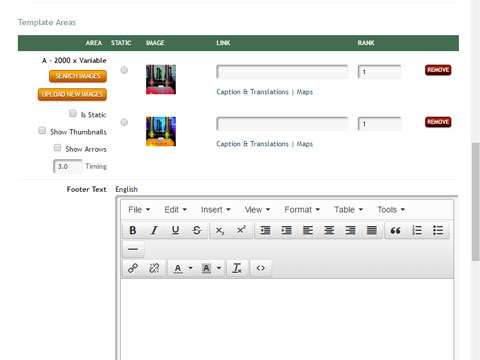Justify the text

pyautogui.click(x=372, y=230)
